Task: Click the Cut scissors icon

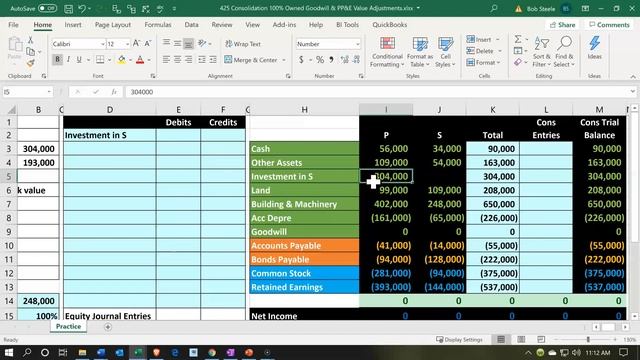Action: click(x=30, y=40)
